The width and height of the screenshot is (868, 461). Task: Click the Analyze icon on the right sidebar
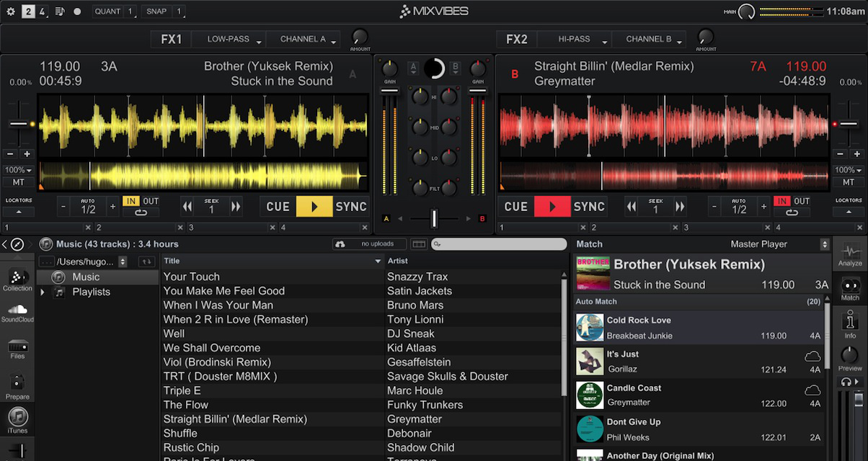[851, 254]
